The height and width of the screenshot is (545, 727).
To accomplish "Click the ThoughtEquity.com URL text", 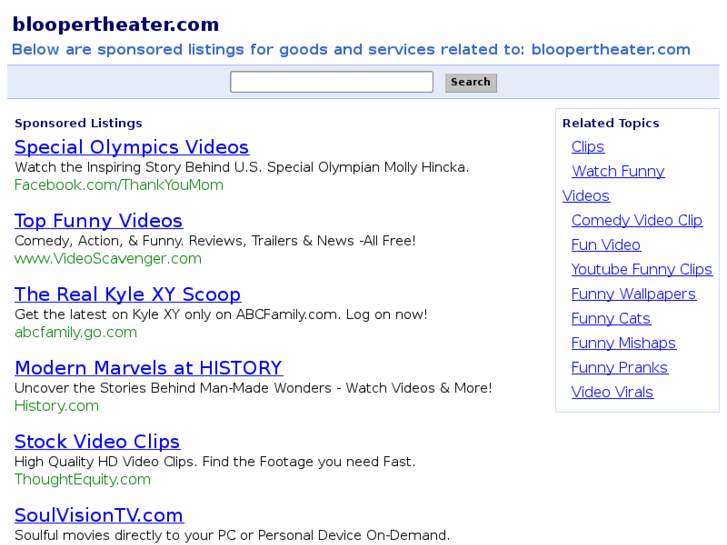I will tap(83, 480).
